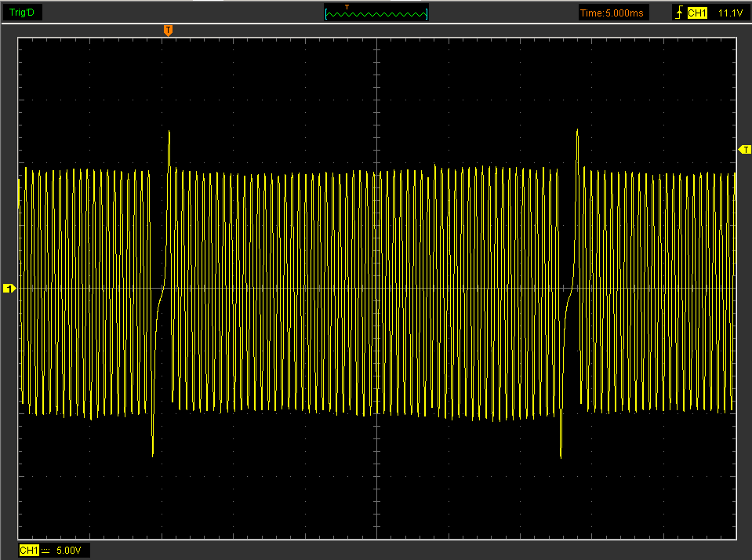Click the DC coupling symbol beside bottom CH1
The height and width of the screenshot is (560, 752).
coord(45,551)
